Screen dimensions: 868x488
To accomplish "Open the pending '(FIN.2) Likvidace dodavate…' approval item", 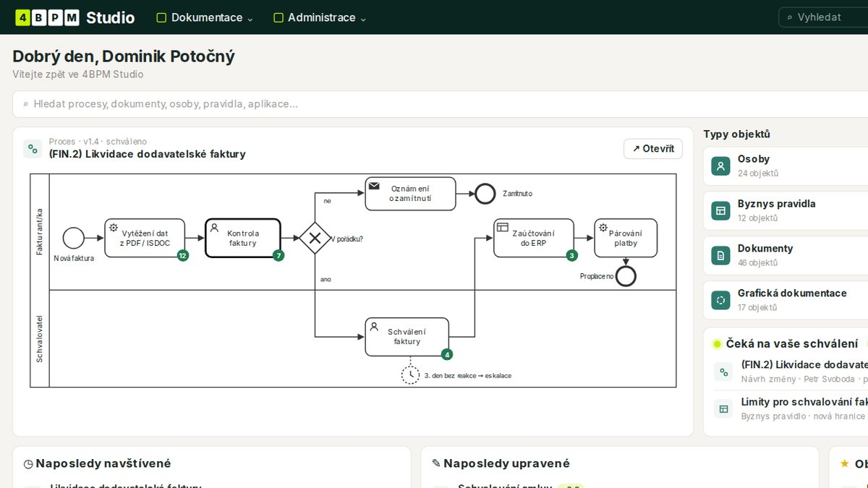I will tap(804, 372).
